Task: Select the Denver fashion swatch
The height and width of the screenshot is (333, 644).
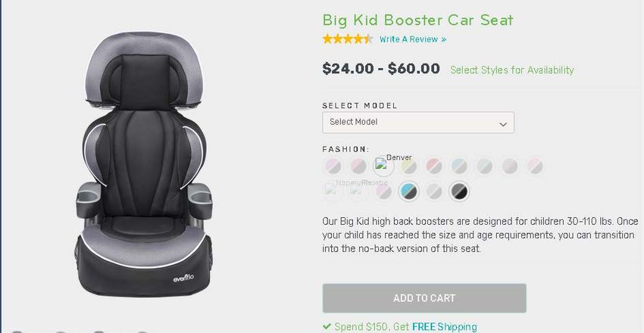Action: (x=383, y=166)
